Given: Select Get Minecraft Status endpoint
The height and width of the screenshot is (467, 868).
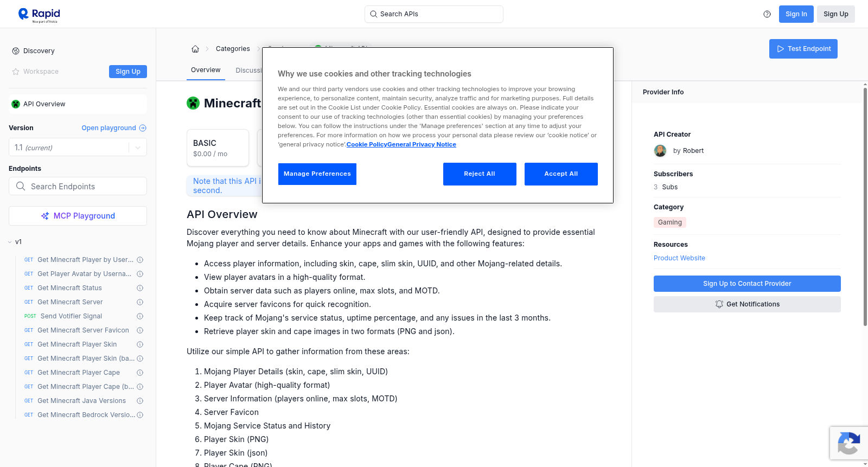Looking at the screenshot, I should tap(69, 288).
